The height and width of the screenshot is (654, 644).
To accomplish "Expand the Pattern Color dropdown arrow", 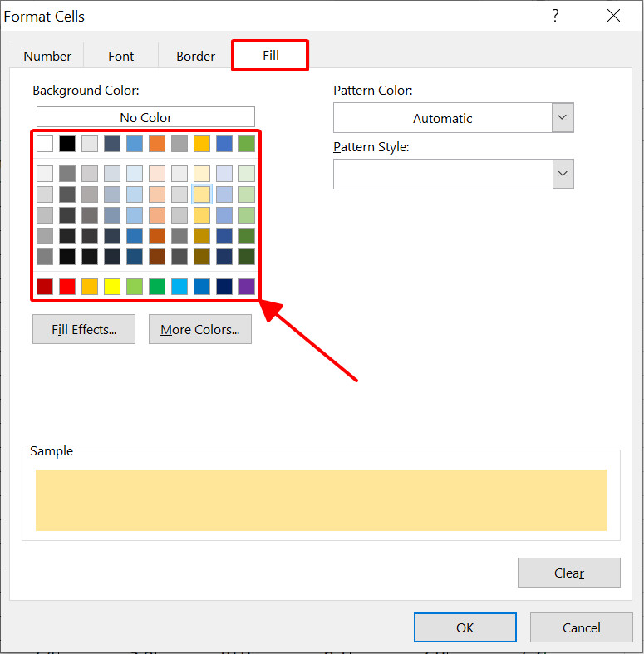I will (x=563, y=118).
